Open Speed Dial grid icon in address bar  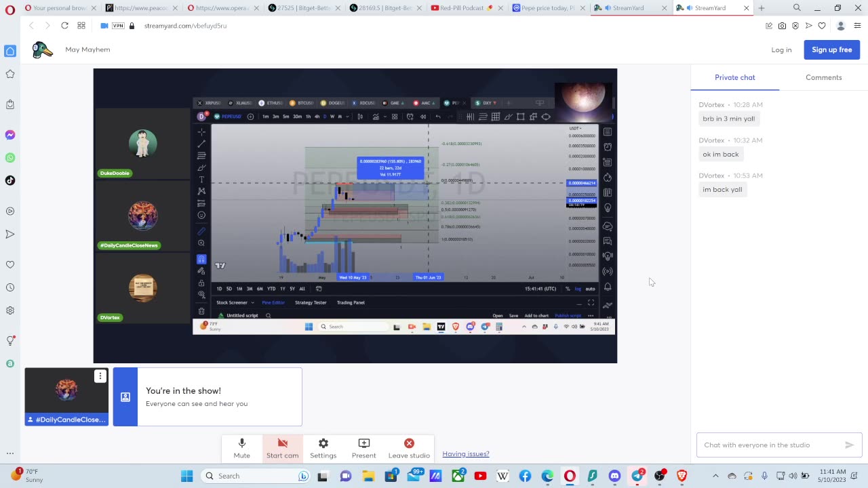point(81,25)
